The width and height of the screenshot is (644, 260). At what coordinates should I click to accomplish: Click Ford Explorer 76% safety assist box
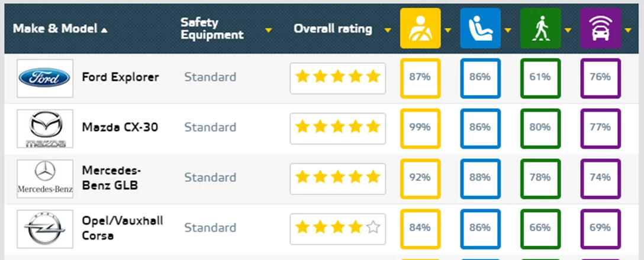pos(601,77)
